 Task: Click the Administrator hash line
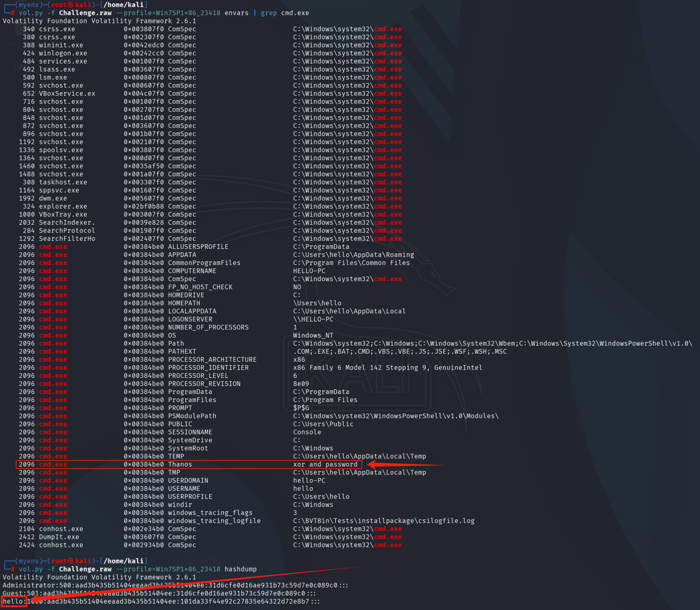pos(175,585)
